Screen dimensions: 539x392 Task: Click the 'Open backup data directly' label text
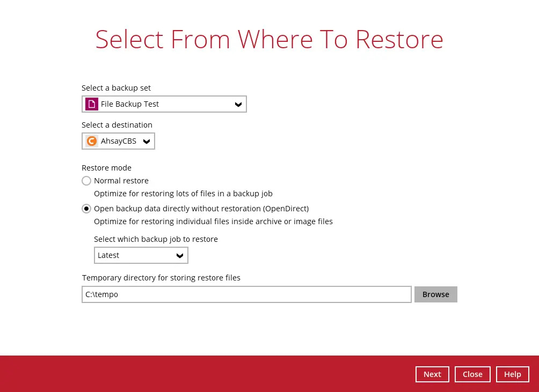pos(201,209)
